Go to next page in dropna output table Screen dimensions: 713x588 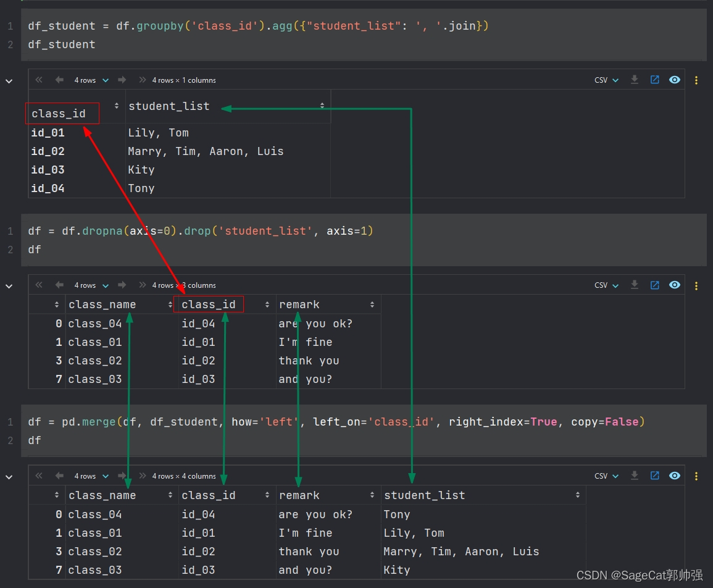click(122, 285)
